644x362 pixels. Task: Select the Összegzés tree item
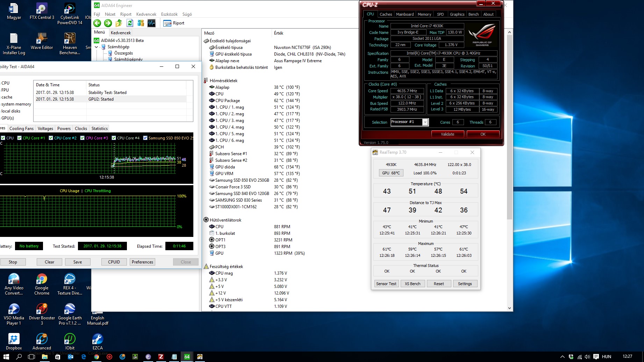(x=123, y=53)
